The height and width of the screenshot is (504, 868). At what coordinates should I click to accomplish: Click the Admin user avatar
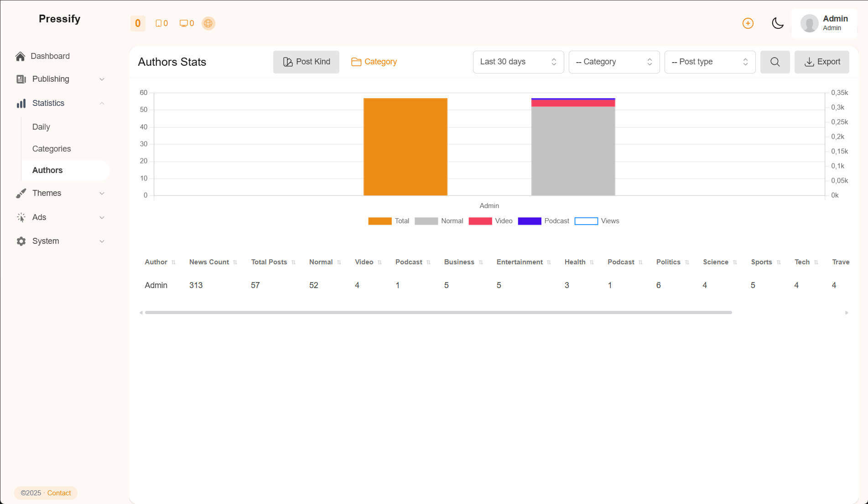(809, 23)
